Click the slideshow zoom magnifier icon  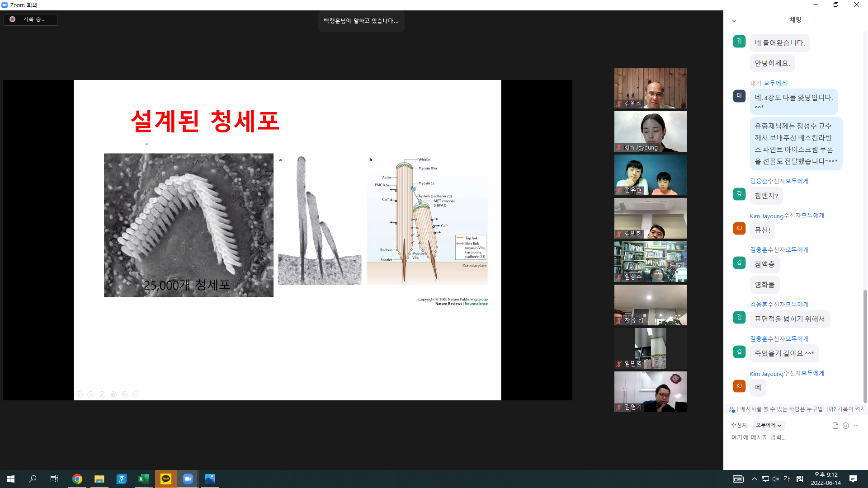[x=125, y=394]
